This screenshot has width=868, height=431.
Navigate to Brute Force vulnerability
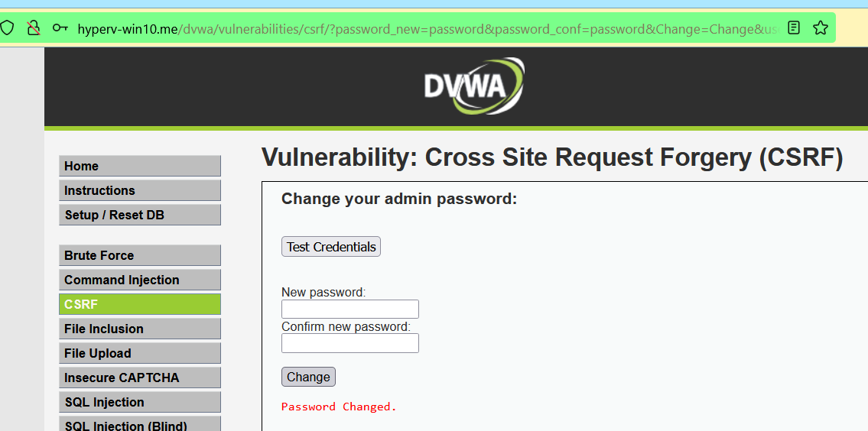coord(139,255)
